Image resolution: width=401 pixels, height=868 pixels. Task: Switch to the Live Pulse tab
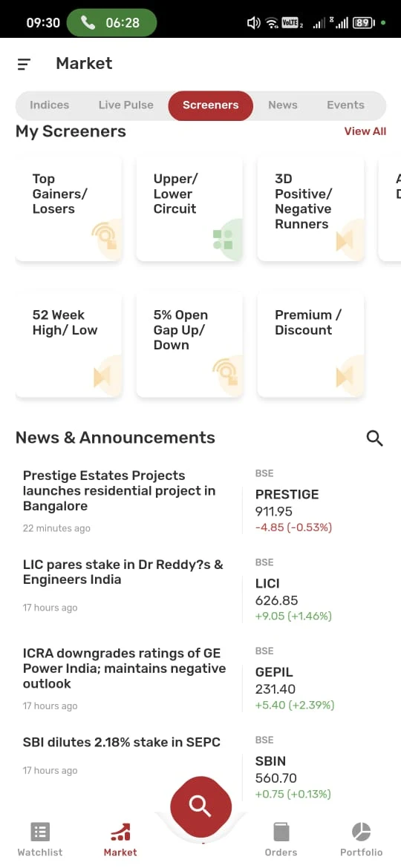pos(125,105)
